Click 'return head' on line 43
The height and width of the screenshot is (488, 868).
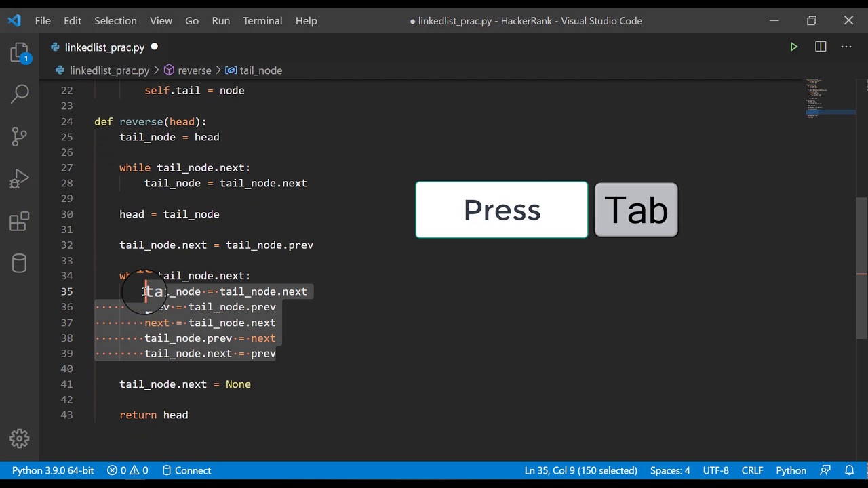154,415
